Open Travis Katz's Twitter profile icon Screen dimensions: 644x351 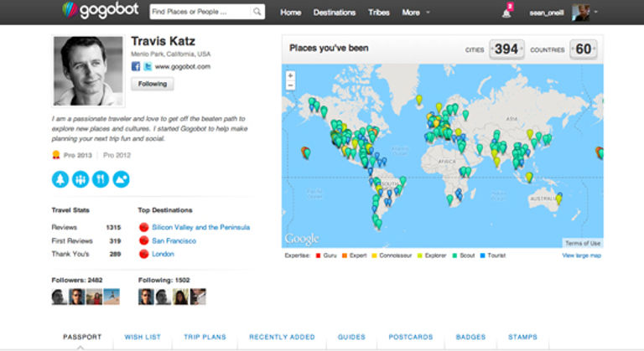tap(148, 66)
